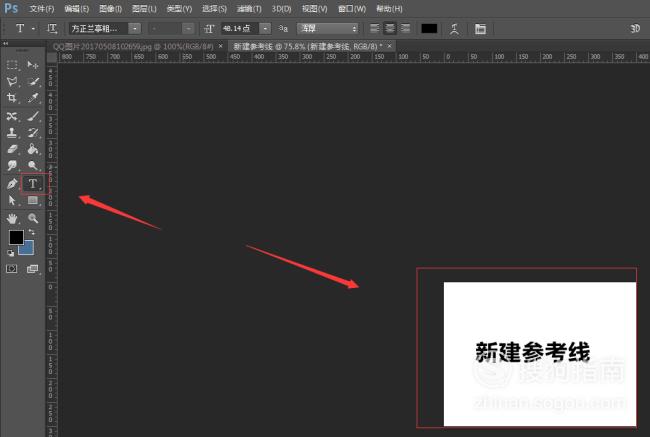Switch to the 新建参考线 document tab
This screenshot has width=650, height=437.
click(x=308, y=46)
